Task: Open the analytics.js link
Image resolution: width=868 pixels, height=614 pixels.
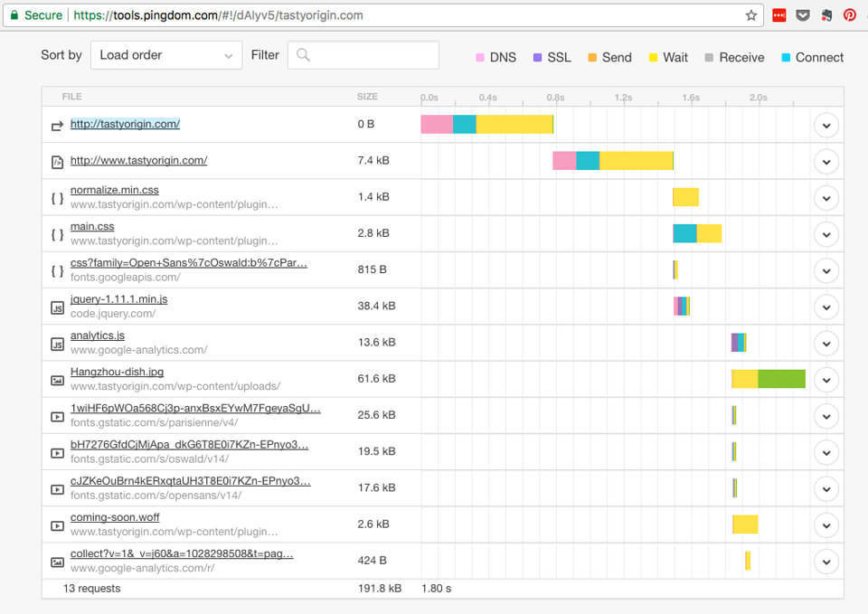Action: 98,335
